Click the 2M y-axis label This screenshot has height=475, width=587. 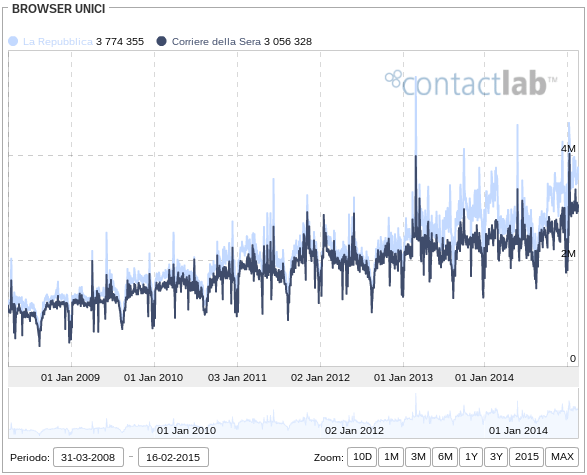568,254
